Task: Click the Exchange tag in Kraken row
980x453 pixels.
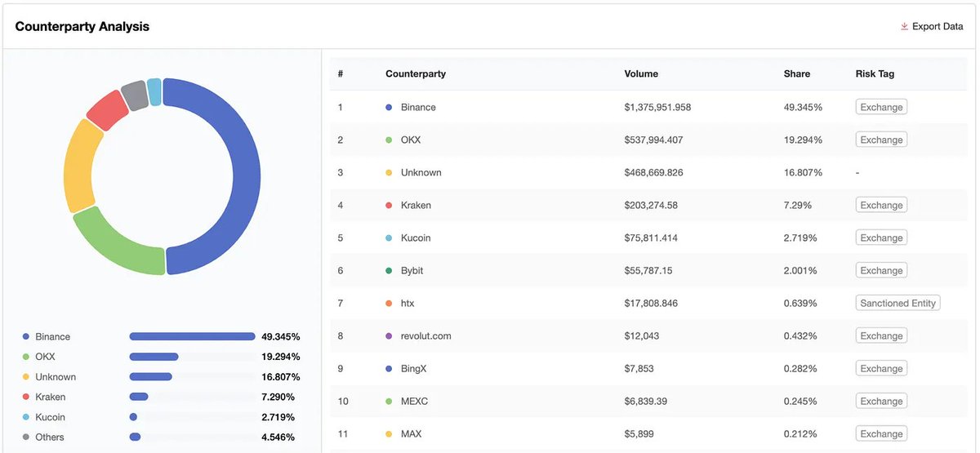Action: 881,205
